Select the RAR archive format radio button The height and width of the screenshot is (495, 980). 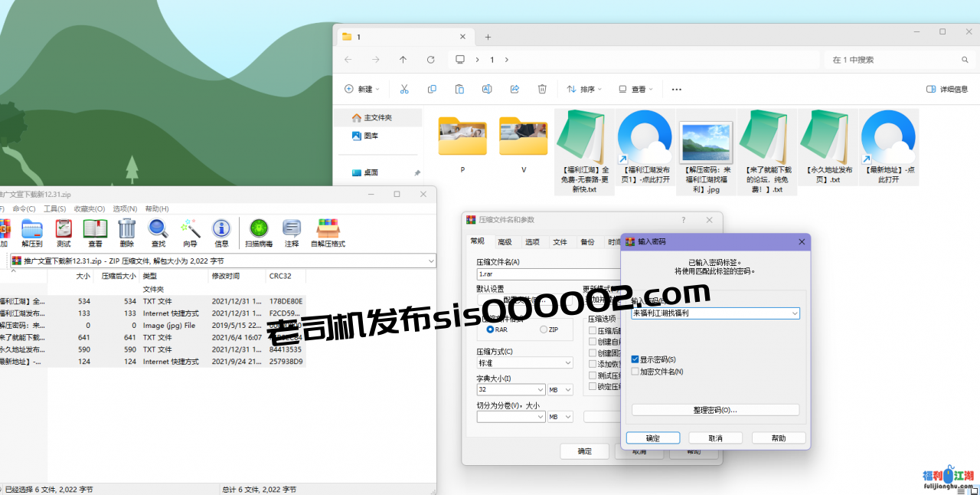pyautogui.click(x=491, y=329)
